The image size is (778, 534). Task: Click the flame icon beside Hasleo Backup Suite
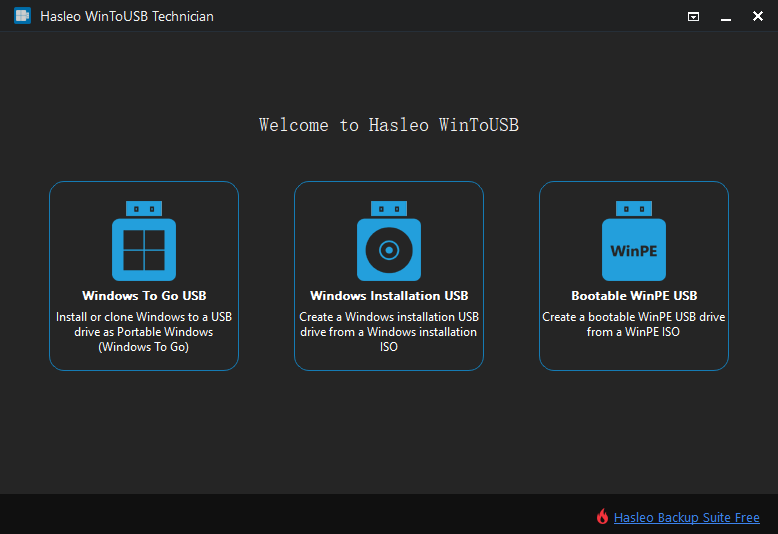(602, 517)
